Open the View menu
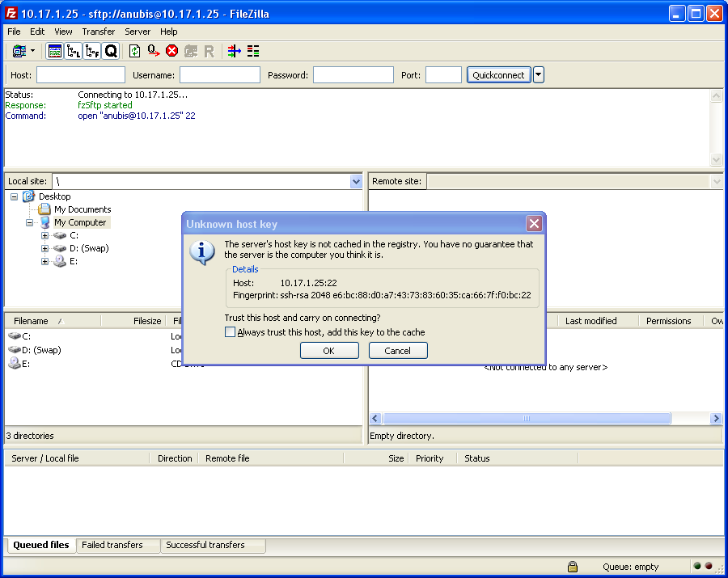This screenshot has height=578, width=728. (x=63, y=32)
